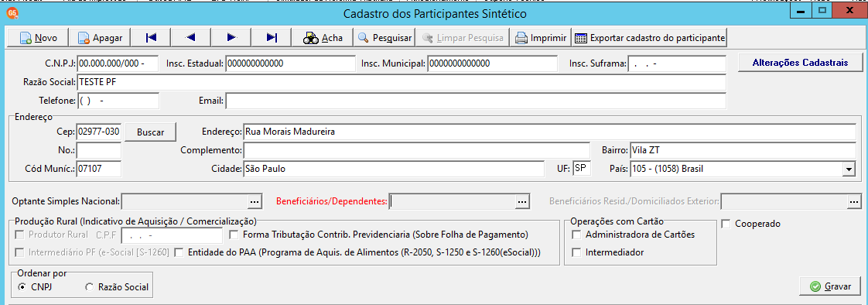The image size is (868, 305).
Task: Click the Beneficiários Resid./Domiciliados Exterior field
Action: pyautogui.click(x=784, y=202)
